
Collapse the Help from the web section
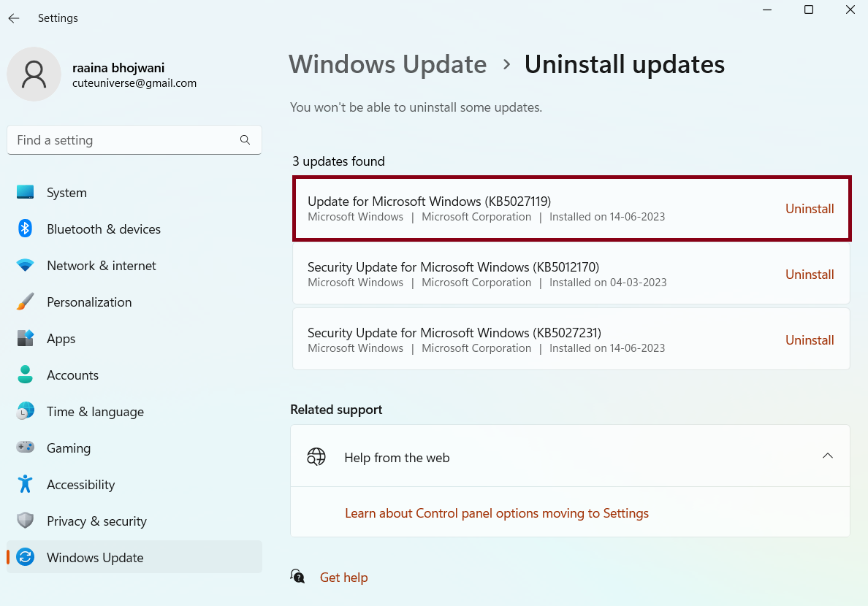(x=827, y=456)
